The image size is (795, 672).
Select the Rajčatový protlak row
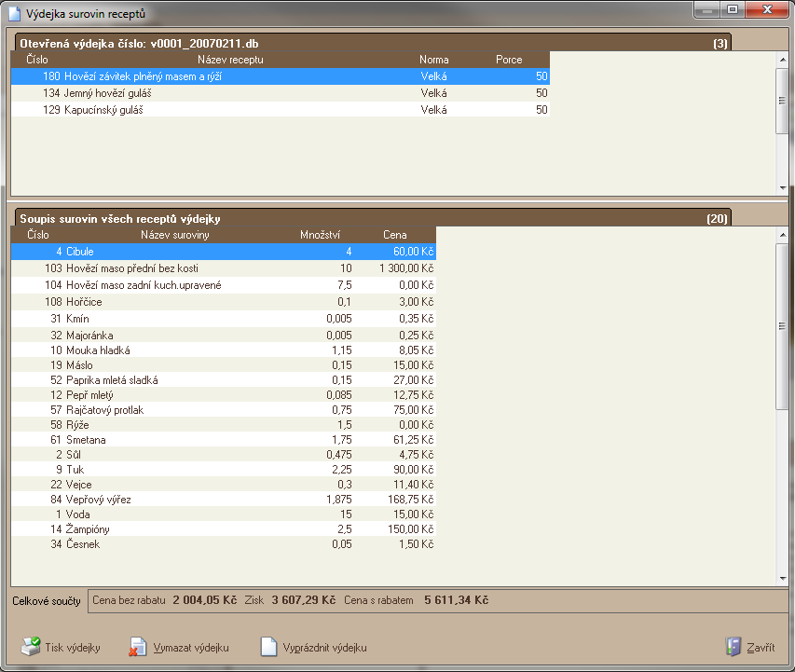click(223, 410)
